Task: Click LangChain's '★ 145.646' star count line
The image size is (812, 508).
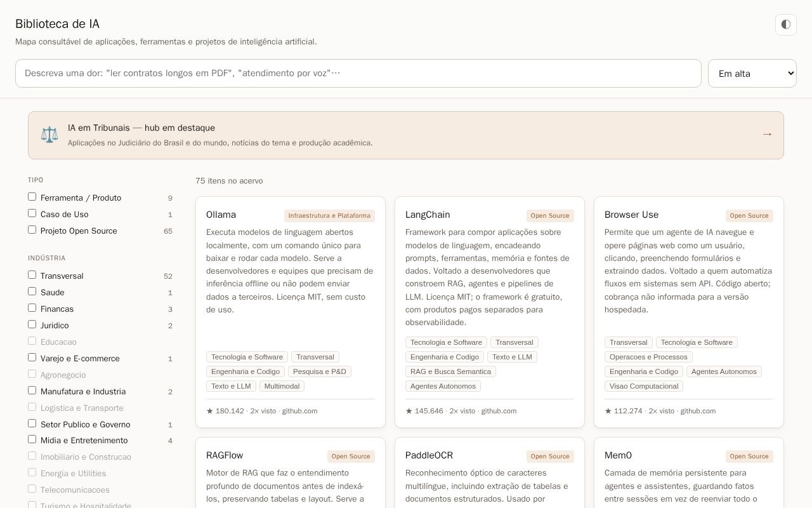Action: click(461, 411)
